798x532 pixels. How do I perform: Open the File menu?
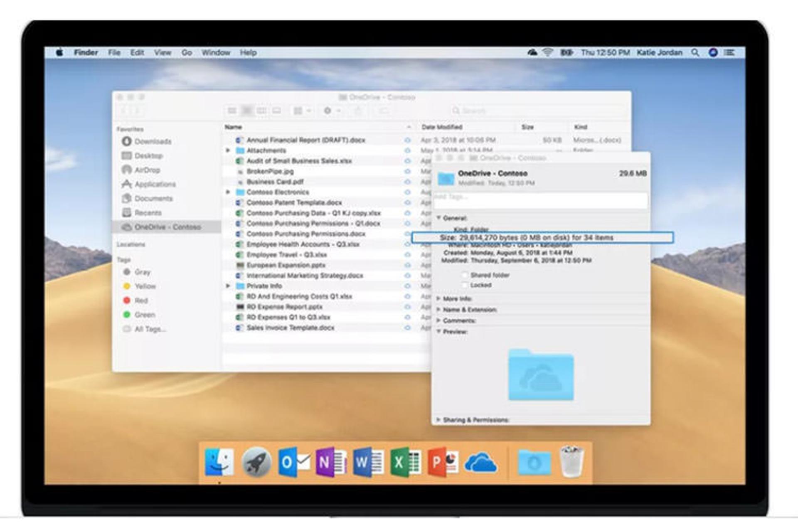(114, 52)
